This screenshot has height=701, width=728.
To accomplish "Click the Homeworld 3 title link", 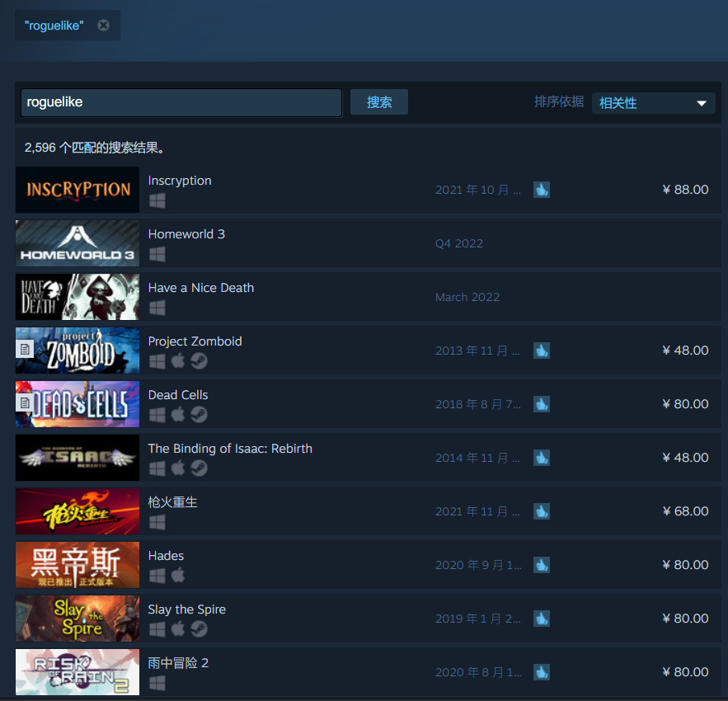I will (186, 234).
